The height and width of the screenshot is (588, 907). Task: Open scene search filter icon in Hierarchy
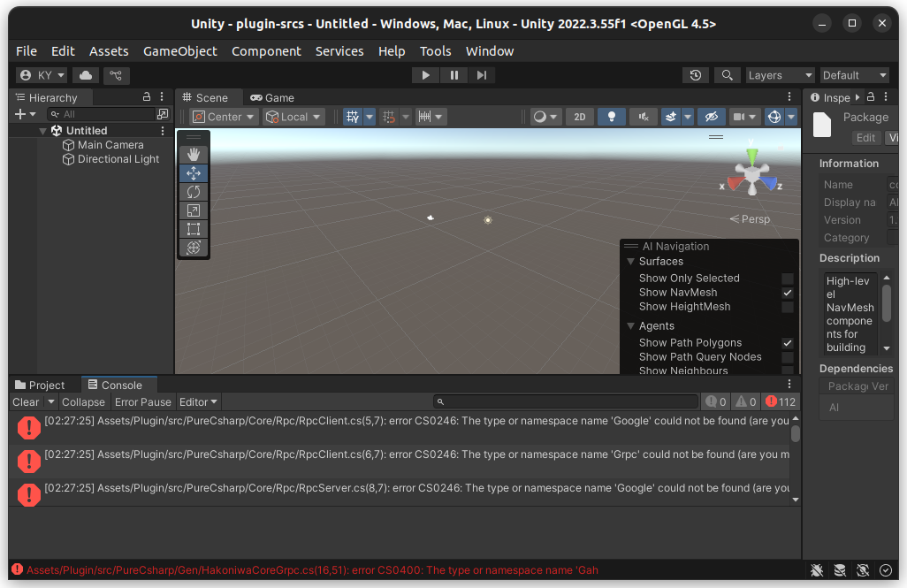[163, 114]
